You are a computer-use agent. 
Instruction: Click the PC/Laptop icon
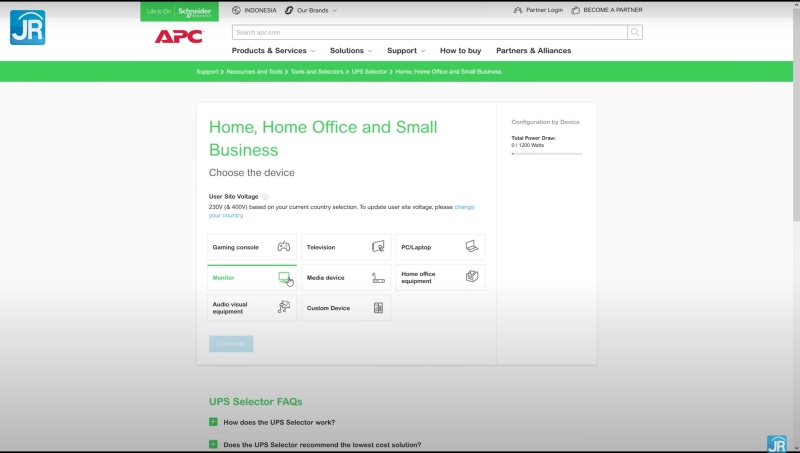pyautogui.click(x=472, y=246)
